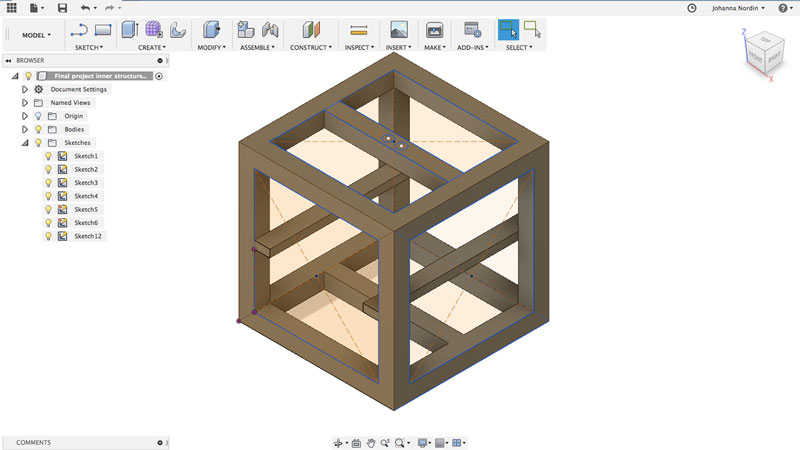800x450 pixels.
Task: Open the data panel grid icon
Action: (x=11, y=8)
